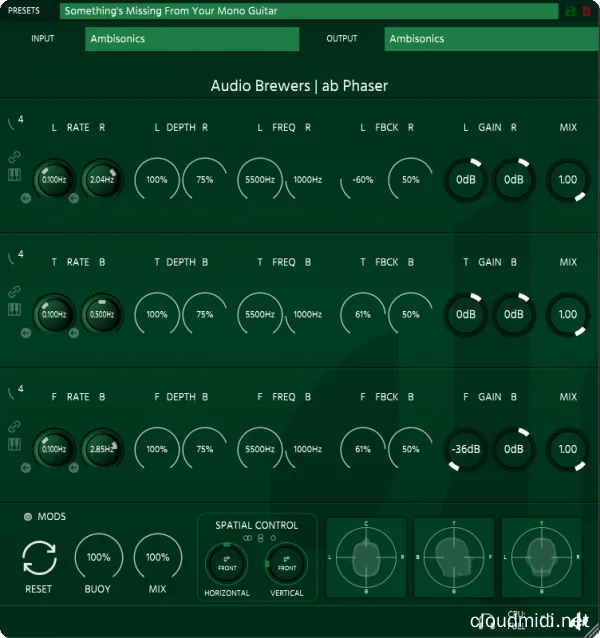600x638 pixels.
Task: Click arrow icon under the L rate knob
Action: pyautogui.click(x=26, y=198)
